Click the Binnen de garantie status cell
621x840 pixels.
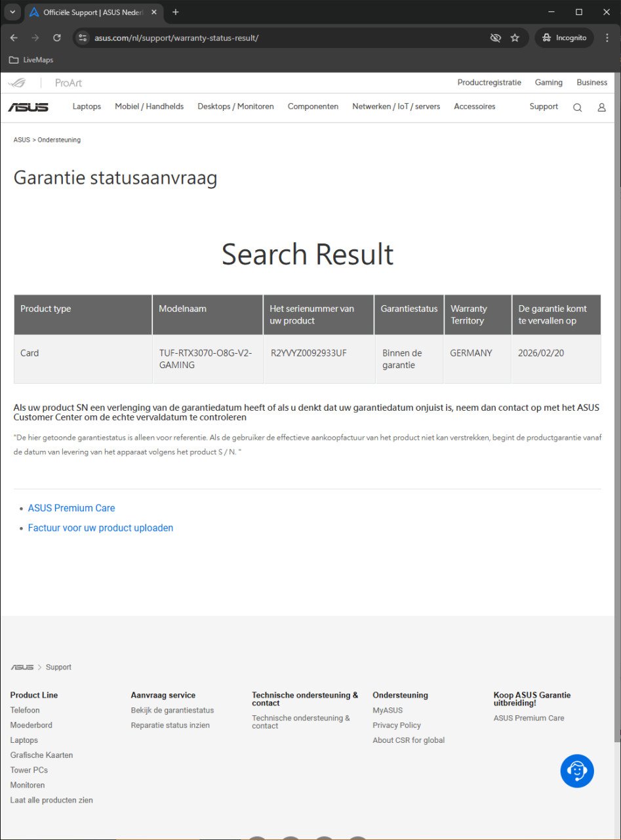409,359
